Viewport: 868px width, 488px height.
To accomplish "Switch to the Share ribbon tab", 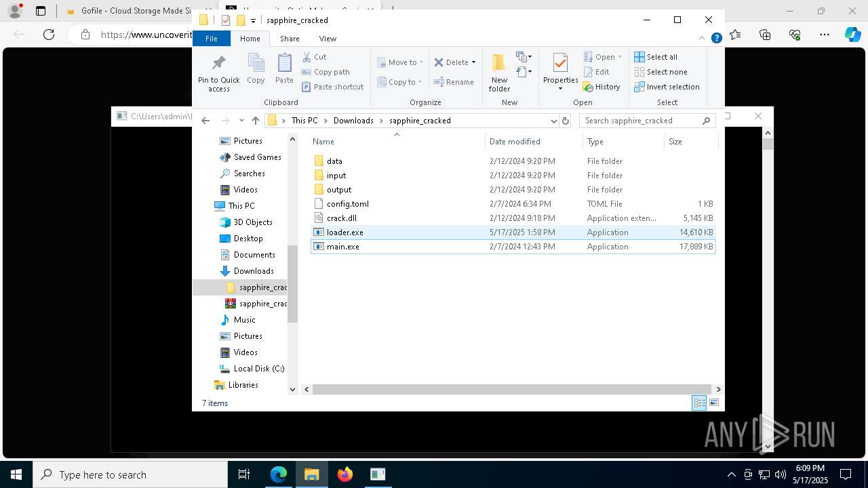I will point(290,39).
